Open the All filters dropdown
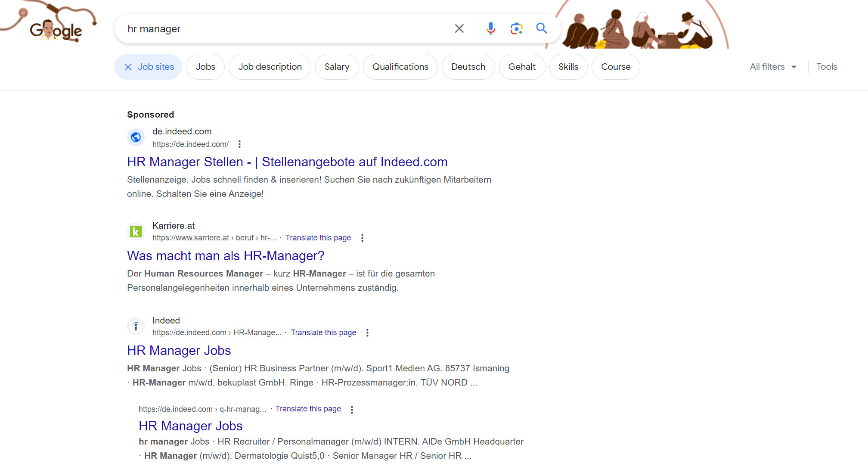The height and width of the screenshot is (476, 868). [x=772, y=67]
